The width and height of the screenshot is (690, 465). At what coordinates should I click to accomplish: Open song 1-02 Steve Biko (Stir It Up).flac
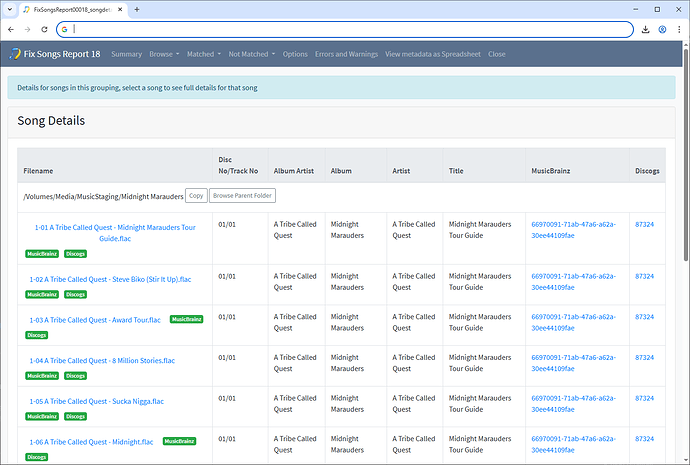110,279
